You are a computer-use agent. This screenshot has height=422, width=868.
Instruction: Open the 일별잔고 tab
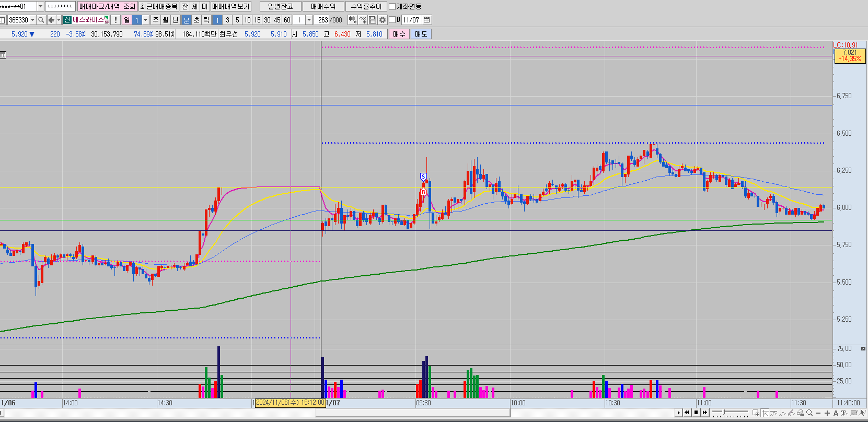(x=281, y=6)
